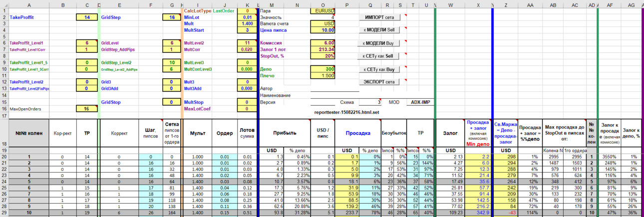
Task: Select column O header
Action: click(323, 4)
